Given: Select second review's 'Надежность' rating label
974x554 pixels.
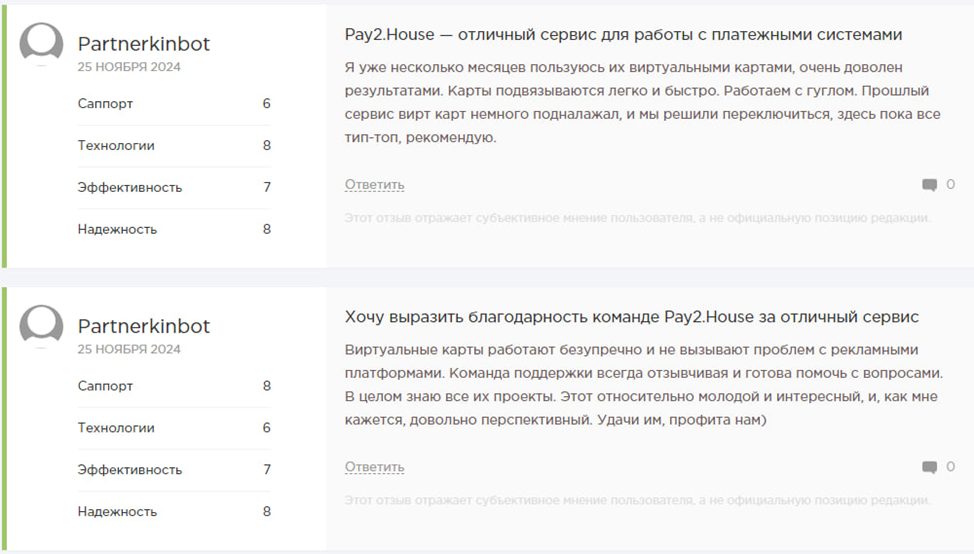Looking at the screenshot, I should (x=117, y=511).
